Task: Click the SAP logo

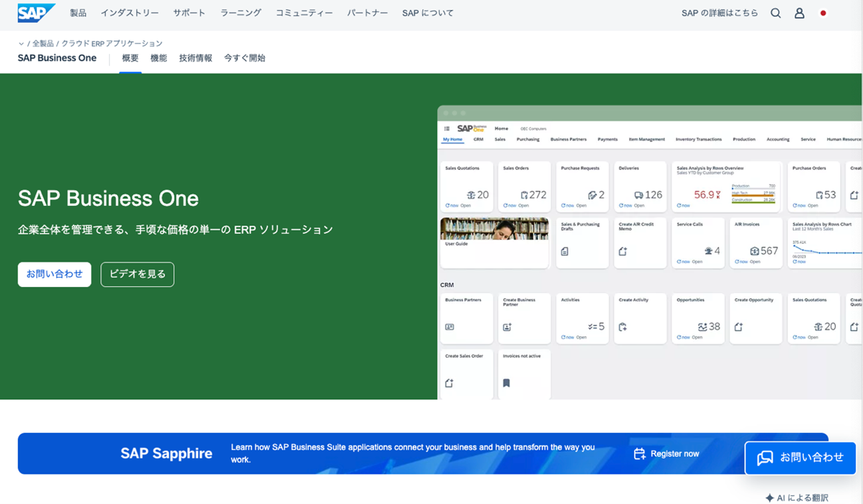Action: [x=37, y=13]
